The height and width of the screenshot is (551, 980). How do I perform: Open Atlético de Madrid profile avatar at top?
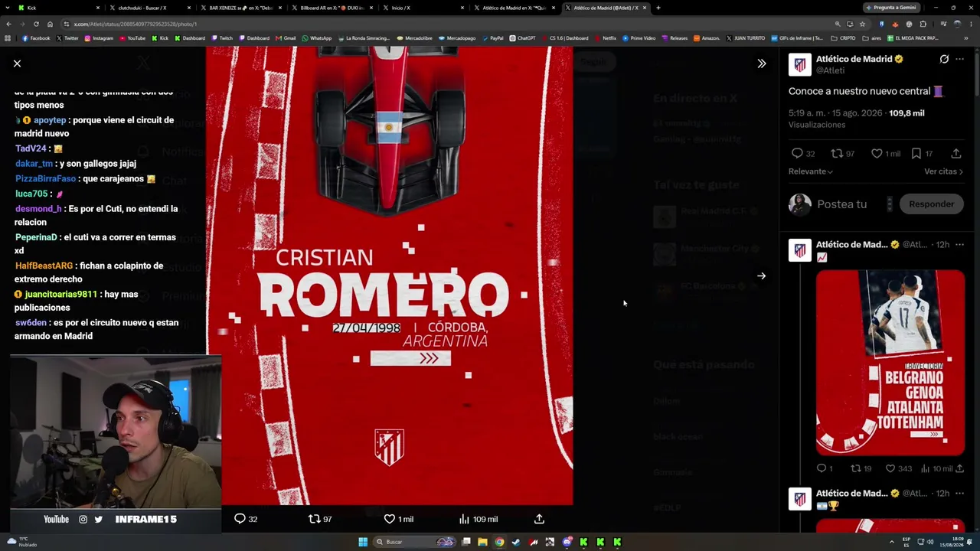tap(800, 64)
